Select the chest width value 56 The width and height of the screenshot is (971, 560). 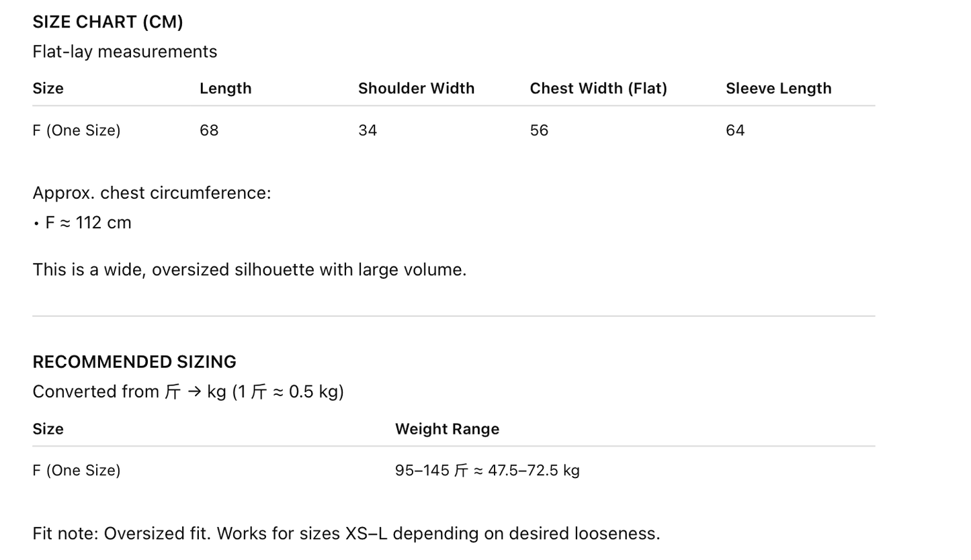(x=539, y=130)
